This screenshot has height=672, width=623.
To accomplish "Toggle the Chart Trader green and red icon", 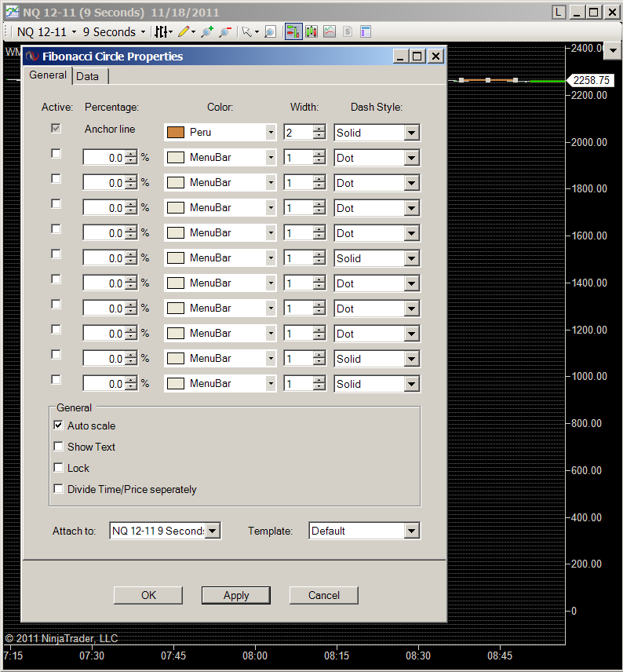I will [293, 31].
